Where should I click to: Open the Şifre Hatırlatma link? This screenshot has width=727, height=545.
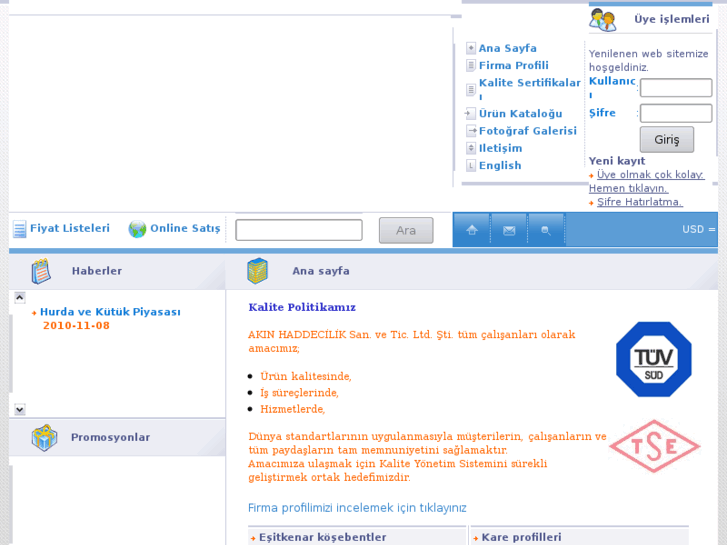coord(640,202)
